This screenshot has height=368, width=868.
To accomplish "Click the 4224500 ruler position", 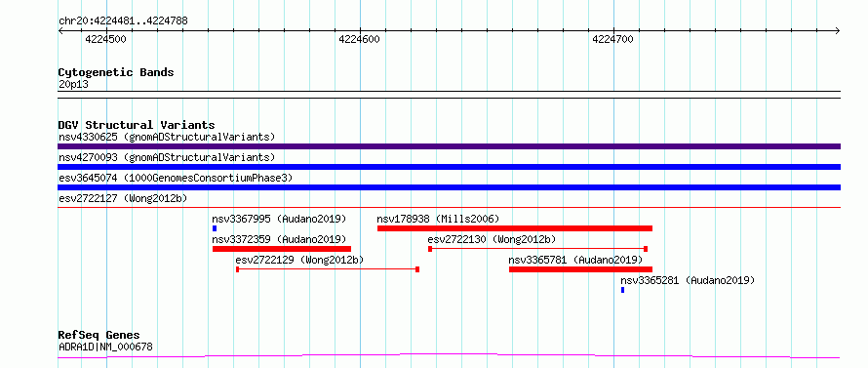I will [105, 39].
